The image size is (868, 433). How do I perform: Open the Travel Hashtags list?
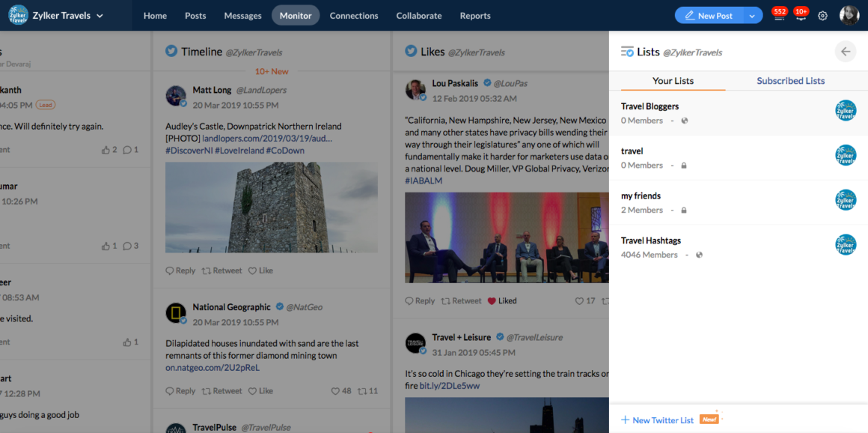pyautogui.click(x=651, y=241)
